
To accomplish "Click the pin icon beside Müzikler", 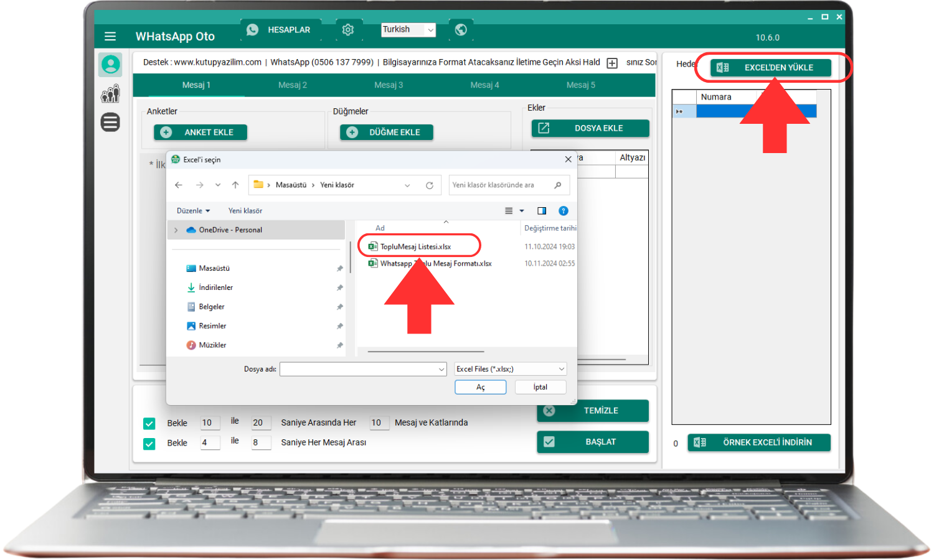I will tap(340, 345).
